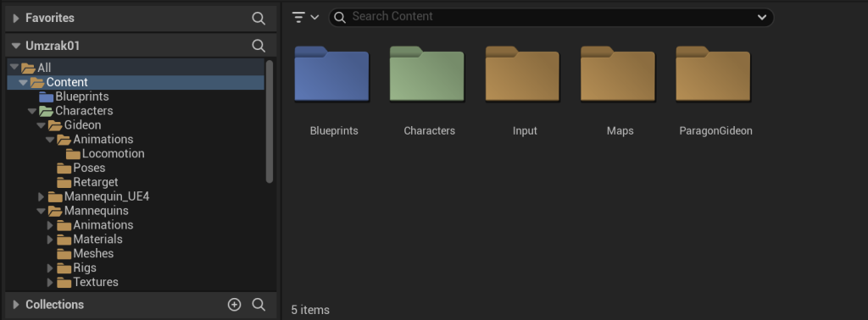Add a new collection with plus icon
Image resolution: width=868 pixels, height=320 pixels.
[x=235, y=305]
